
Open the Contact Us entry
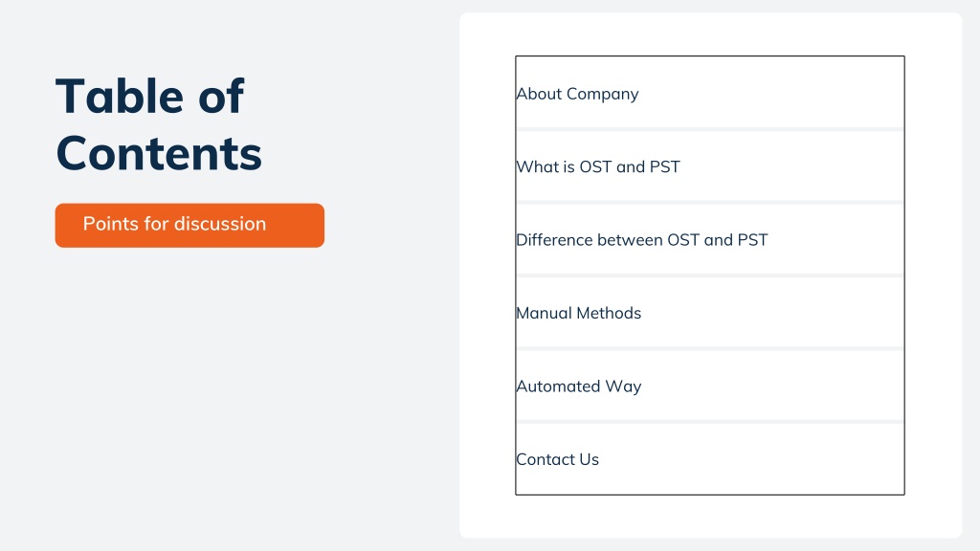710,459
